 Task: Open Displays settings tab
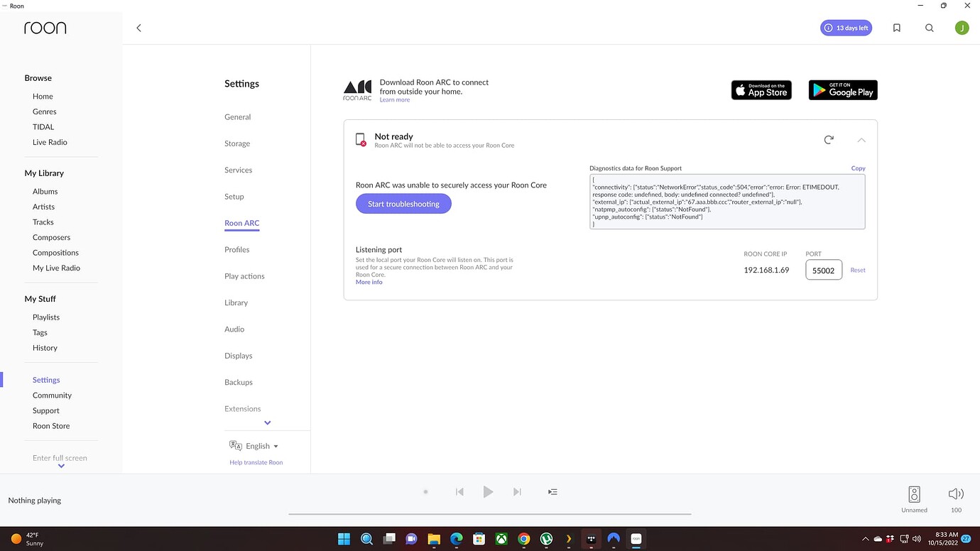[238, 356]
